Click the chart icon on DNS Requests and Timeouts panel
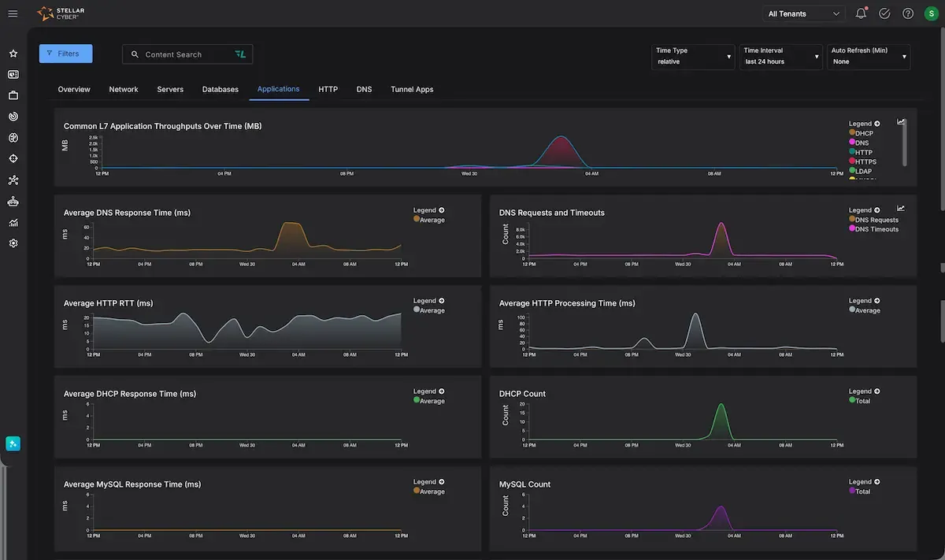The height and width of the screenshot is (560, 945). coord(901,209)
